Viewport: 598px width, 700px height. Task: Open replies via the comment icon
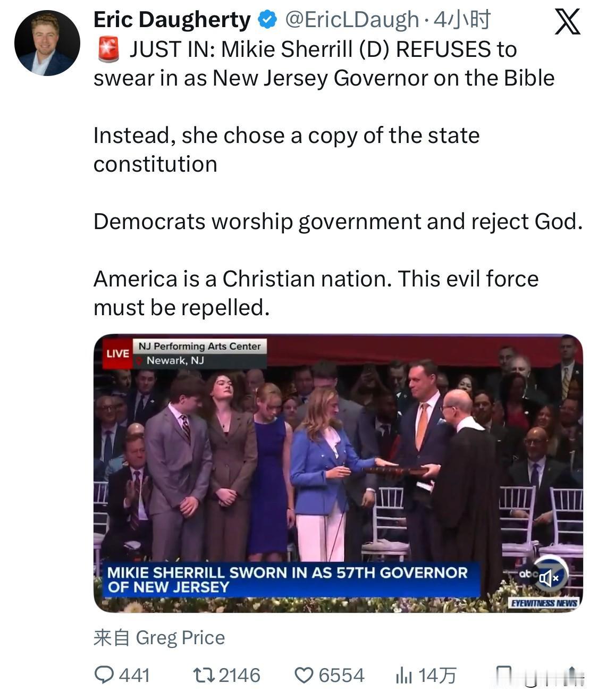104,675
